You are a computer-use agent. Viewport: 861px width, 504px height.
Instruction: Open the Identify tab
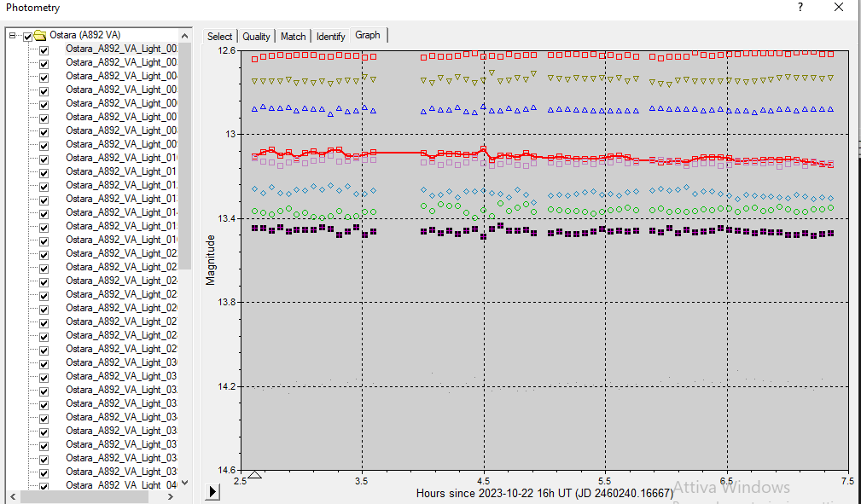[330, 36]
